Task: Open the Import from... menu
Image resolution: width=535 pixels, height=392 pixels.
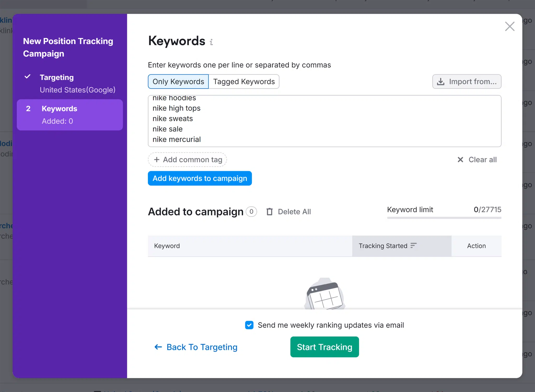Action: [467, 82]
